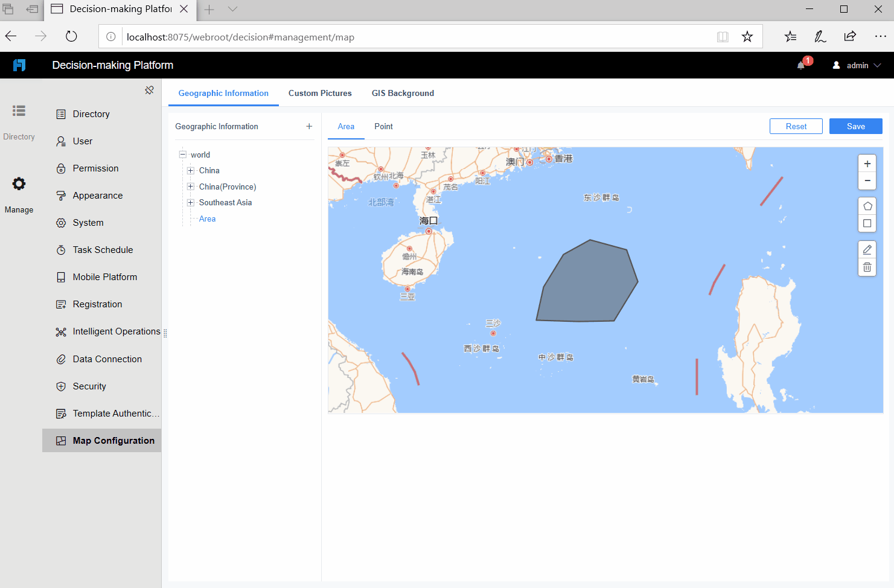Select the rectangle drawing tool on the map
Screen dimensions: 894x588
point(867,223)
